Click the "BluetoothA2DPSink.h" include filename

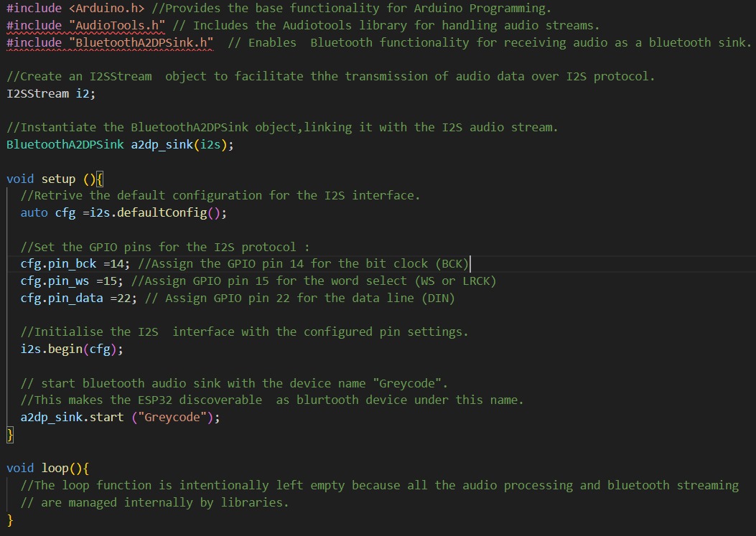[142, 42]
